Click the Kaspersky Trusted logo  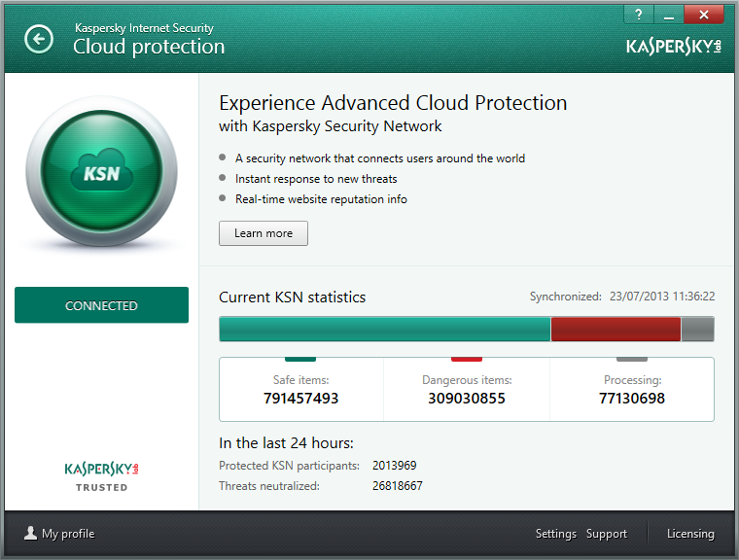point(101,474)
